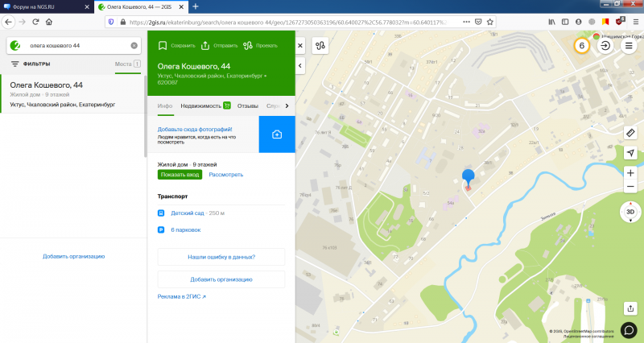Open the 2GIS hamburger main menu
The height and width of the screenshot is (343, 644).
pos(630,46)
